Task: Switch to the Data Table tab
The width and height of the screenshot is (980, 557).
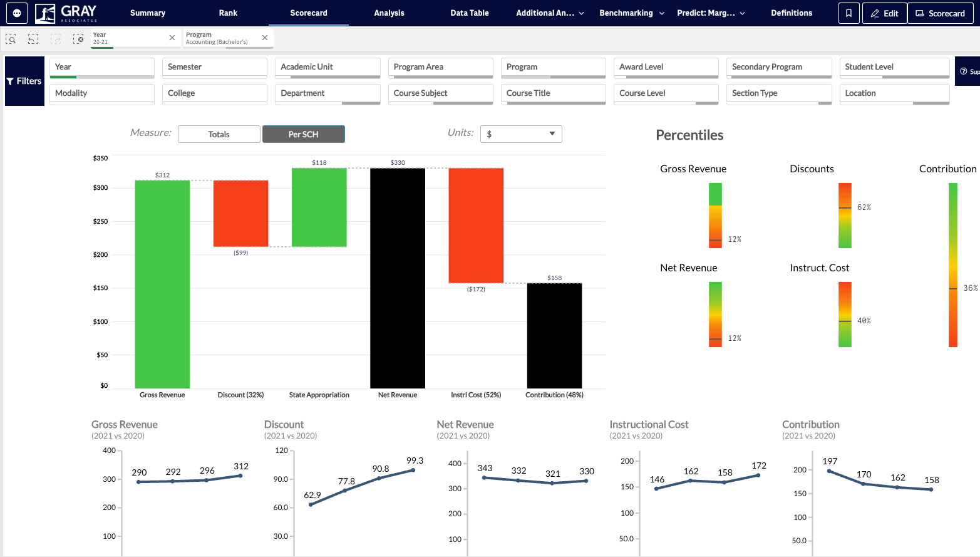Action: point(470,13)
